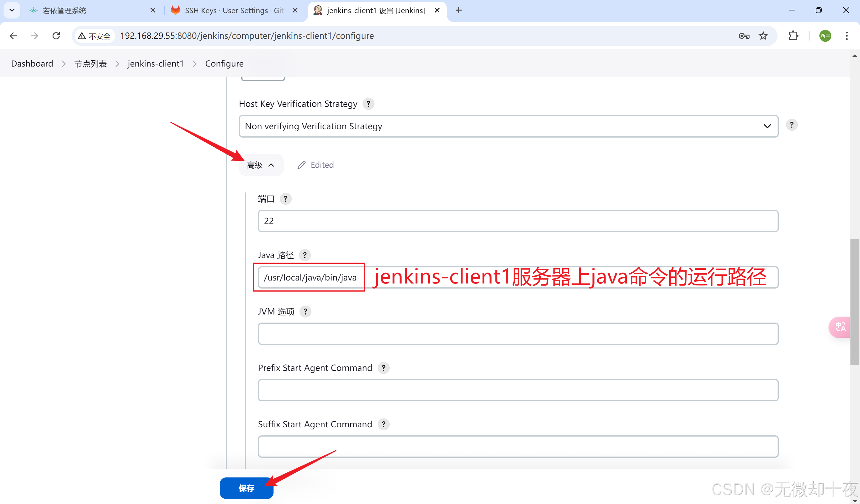The image size is (860, 504).
Task: Click help icon for JVM 选项
Action: click(305, 311)
